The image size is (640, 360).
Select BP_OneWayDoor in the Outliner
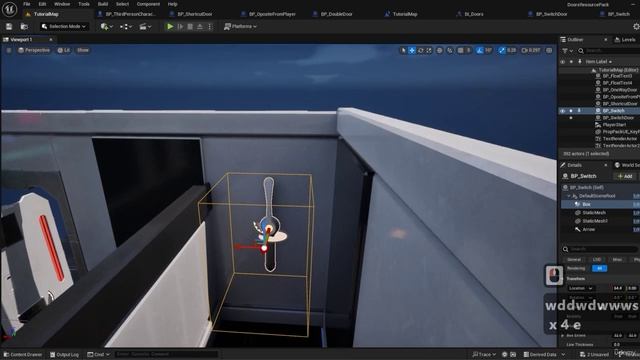[x=620, y=90]
